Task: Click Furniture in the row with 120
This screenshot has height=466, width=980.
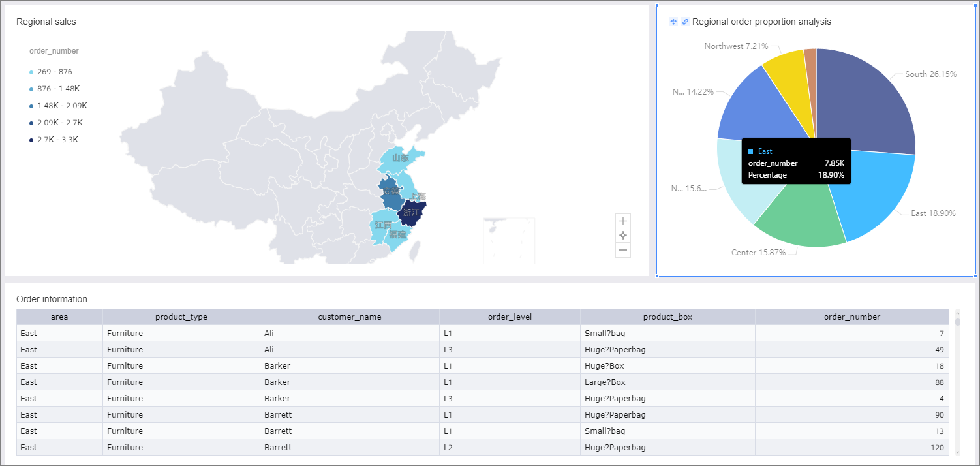Action: click(x=181, y=448)
